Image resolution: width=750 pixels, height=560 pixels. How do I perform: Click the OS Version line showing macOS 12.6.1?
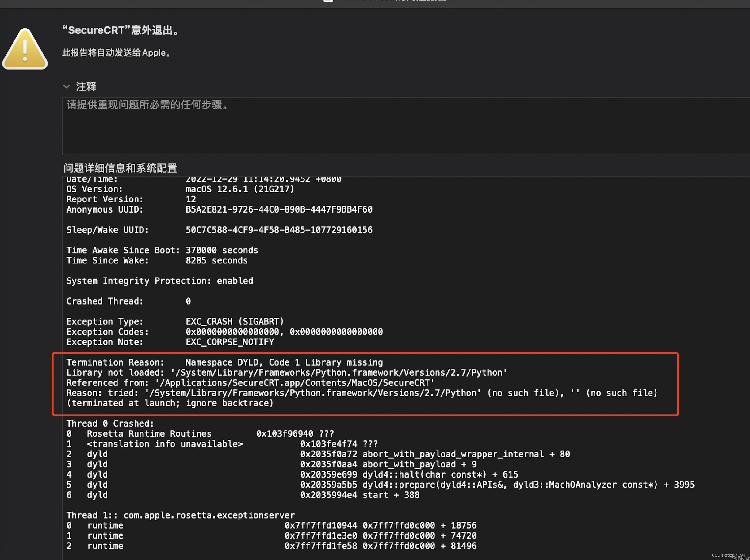[x=180, y=189]
